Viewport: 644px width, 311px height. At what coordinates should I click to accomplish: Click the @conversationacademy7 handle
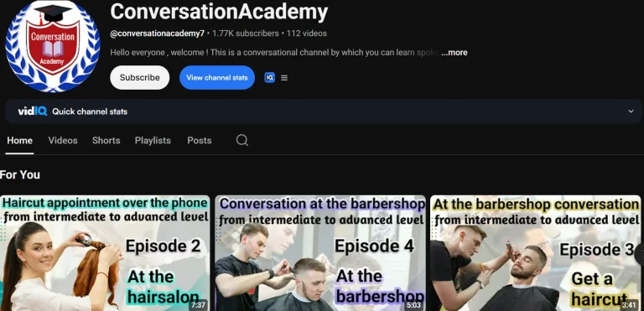point(158,34)
